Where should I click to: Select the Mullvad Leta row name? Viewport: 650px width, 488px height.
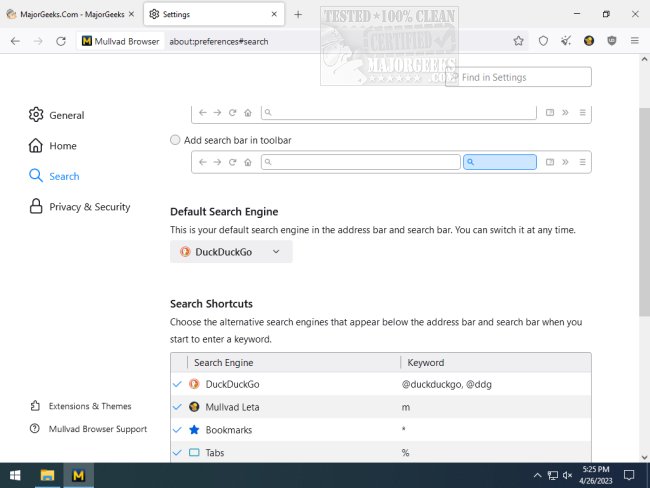[232, 407]
